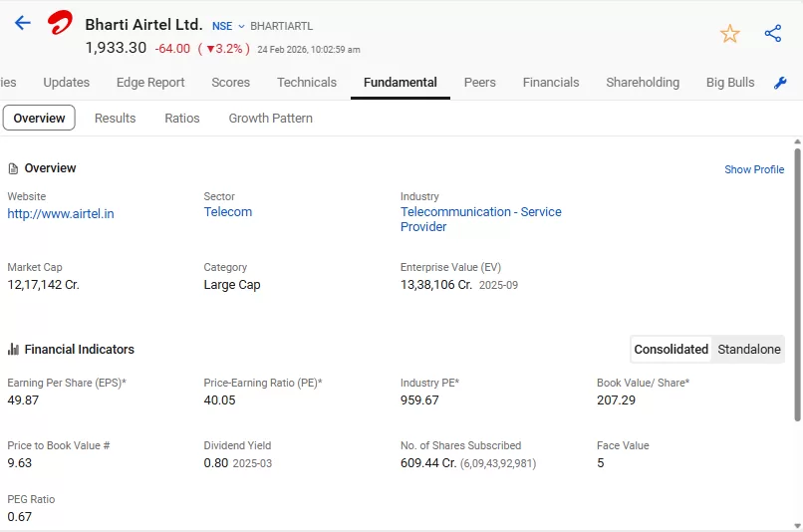
Task: Share this stock page
Action: [x=773, y=34]
